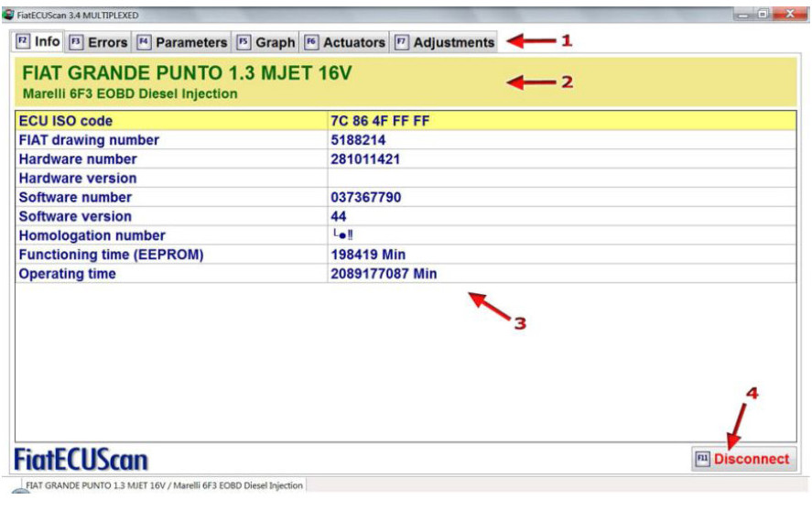812x511 pixels.
Task: Select the Software number row label
Action: coord(76,198)
